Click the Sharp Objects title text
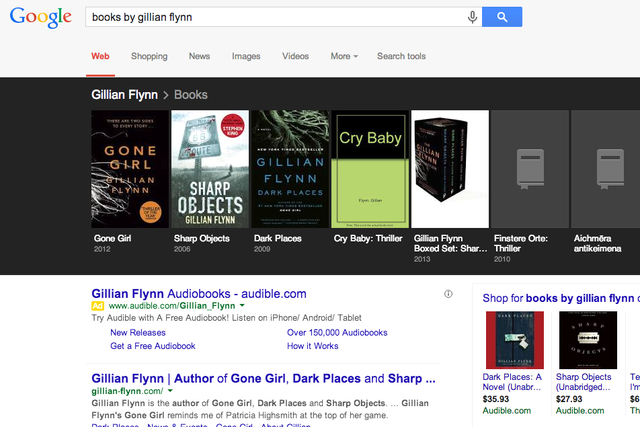Screen dimensions: 640x427 (x=202, y=238)
